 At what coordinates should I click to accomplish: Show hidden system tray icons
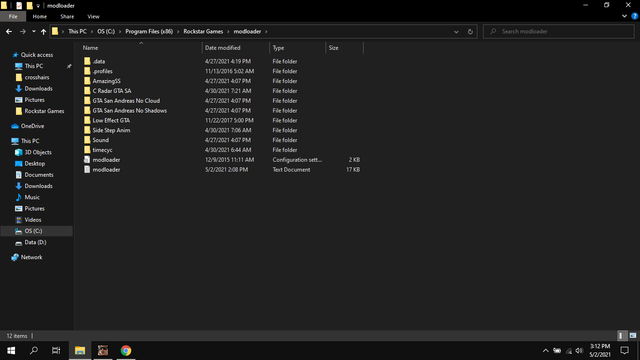click(545, 351)
